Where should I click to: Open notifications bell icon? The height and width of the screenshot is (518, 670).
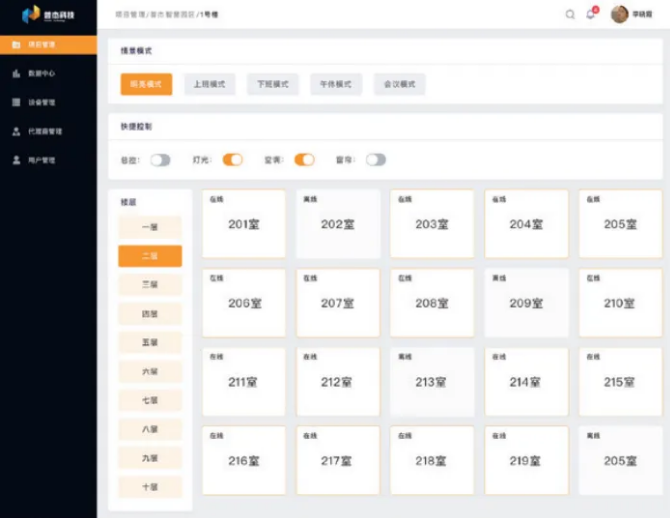[591, 14]
